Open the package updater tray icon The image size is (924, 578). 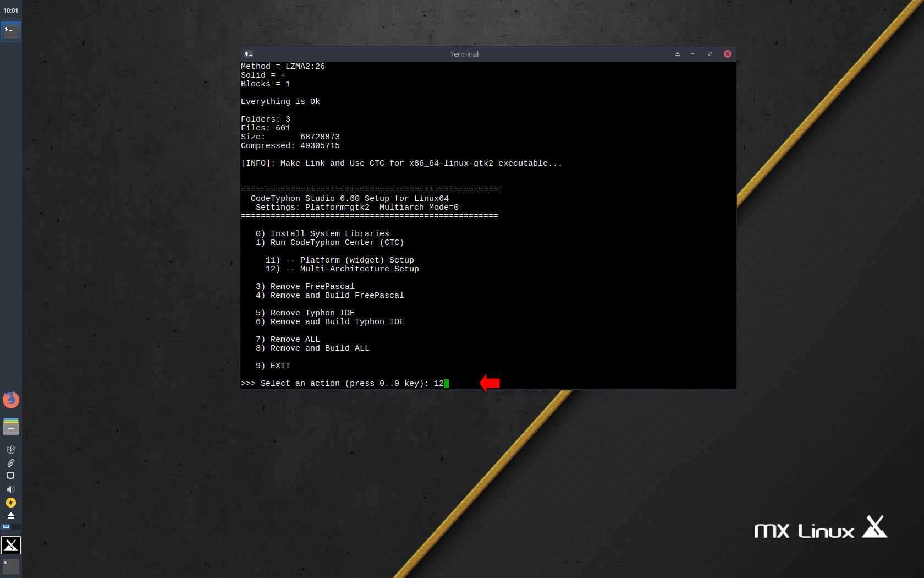pos(10,450)
